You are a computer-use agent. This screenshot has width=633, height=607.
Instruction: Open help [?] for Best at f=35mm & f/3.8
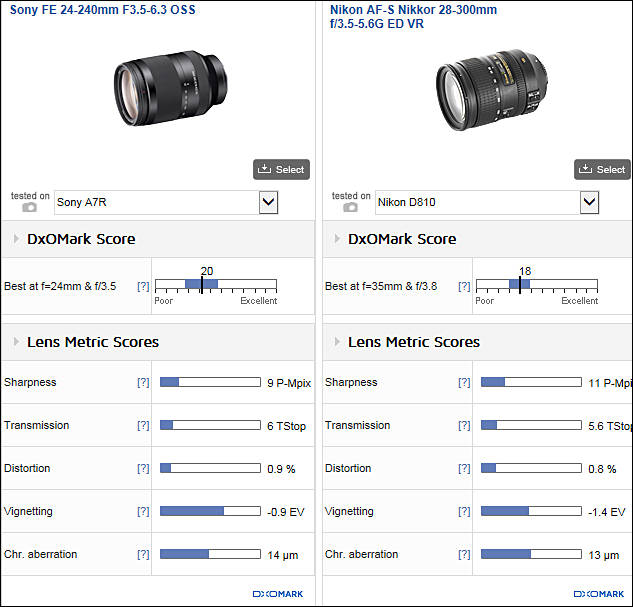click(464, 287)
